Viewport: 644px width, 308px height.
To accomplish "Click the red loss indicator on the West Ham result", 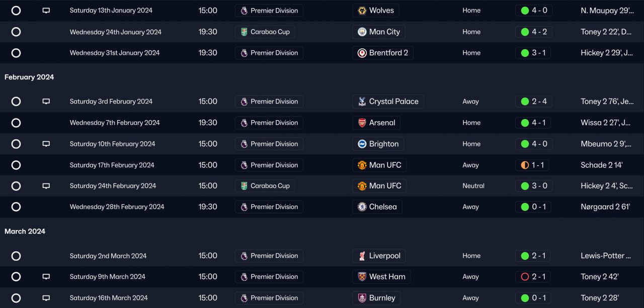I will click(x=525, y=277).
